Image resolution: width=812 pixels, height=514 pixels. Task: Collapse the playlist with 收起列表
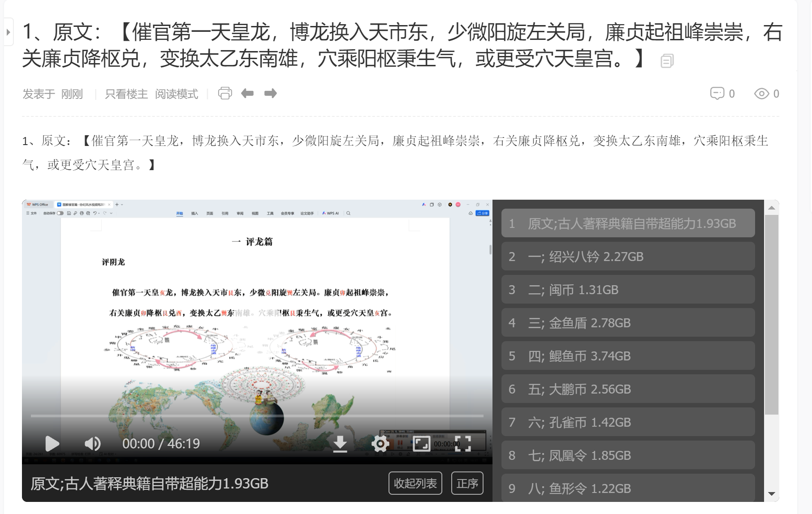[415, 483]
